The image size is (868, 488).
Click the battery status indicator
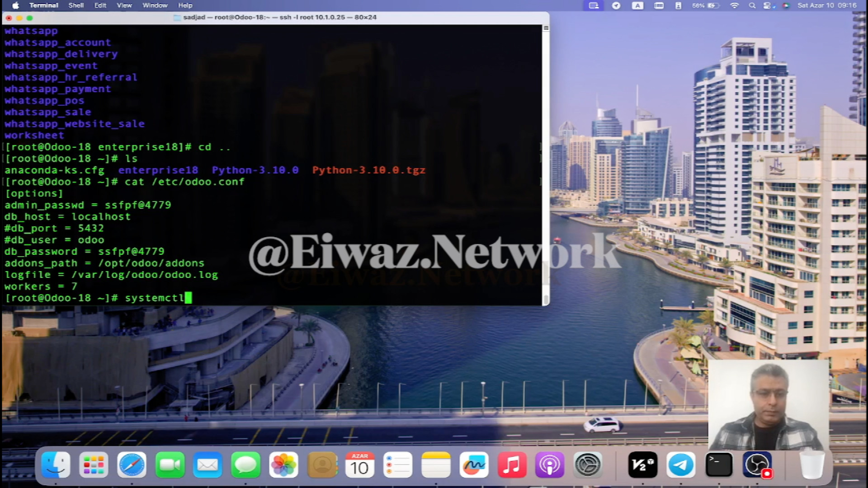tap(706, 5)
